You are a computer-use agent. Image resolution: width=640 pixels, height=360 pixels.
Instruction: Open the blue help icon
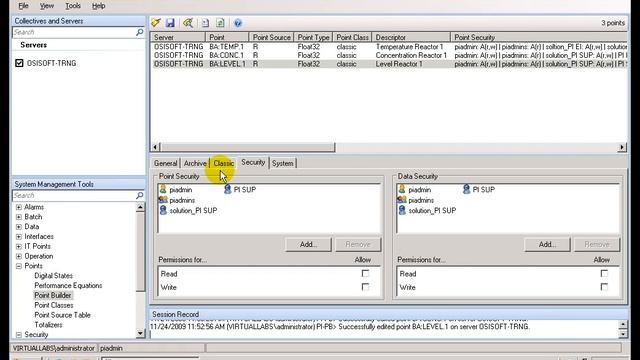coord(238,23)
